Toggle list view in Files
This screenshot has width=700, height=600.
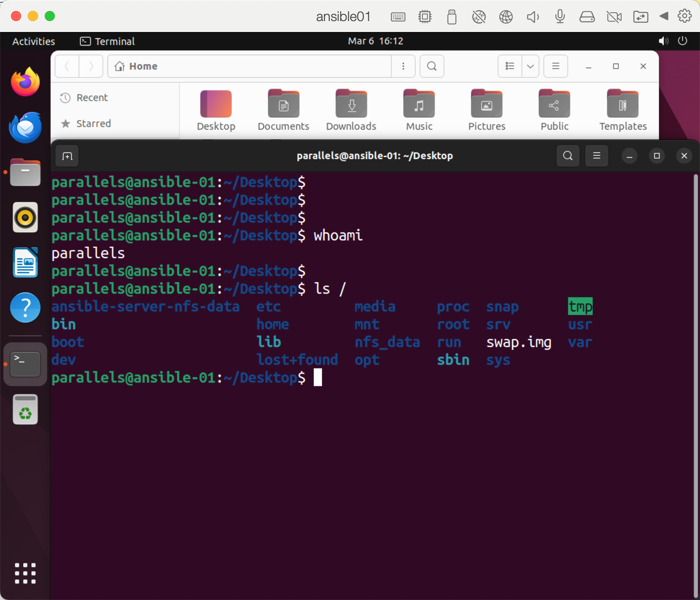[x=510, y=66]
